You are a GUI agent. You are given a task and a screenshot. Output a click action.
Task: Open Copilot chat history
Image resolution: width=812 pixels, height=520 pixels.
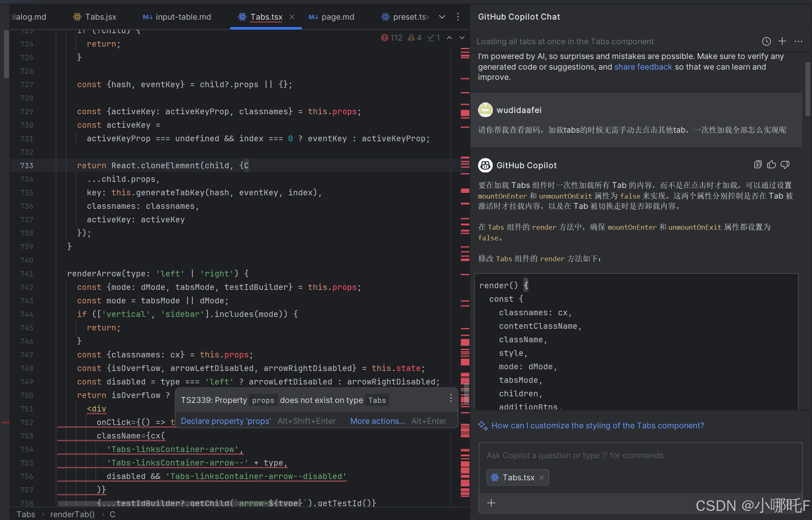766,41
